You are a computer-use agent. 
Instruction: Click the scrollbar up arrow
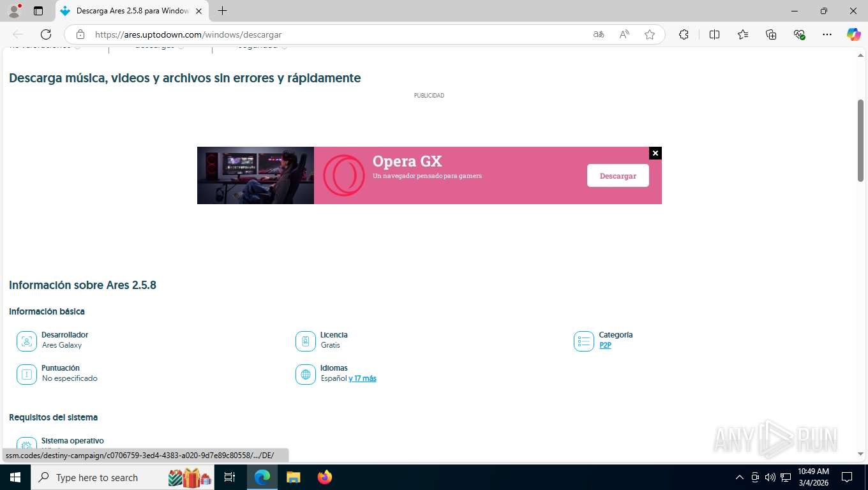coord(860,56)
